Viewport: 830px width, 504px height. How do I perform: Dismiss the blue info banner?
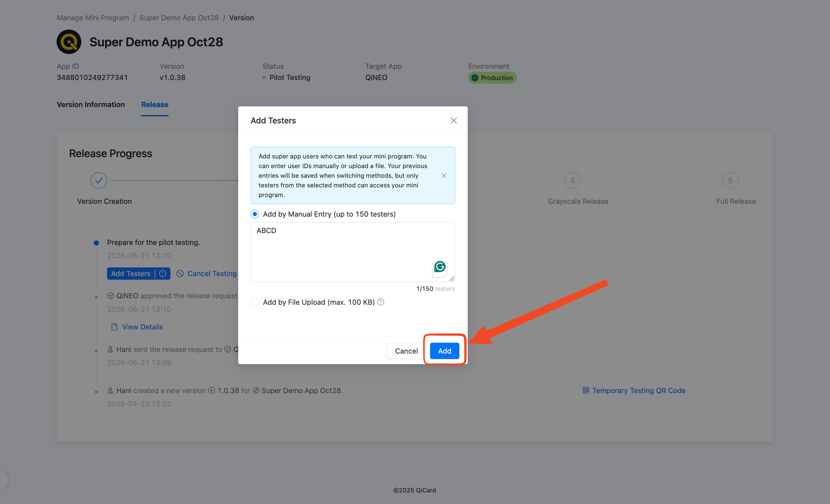444,175
